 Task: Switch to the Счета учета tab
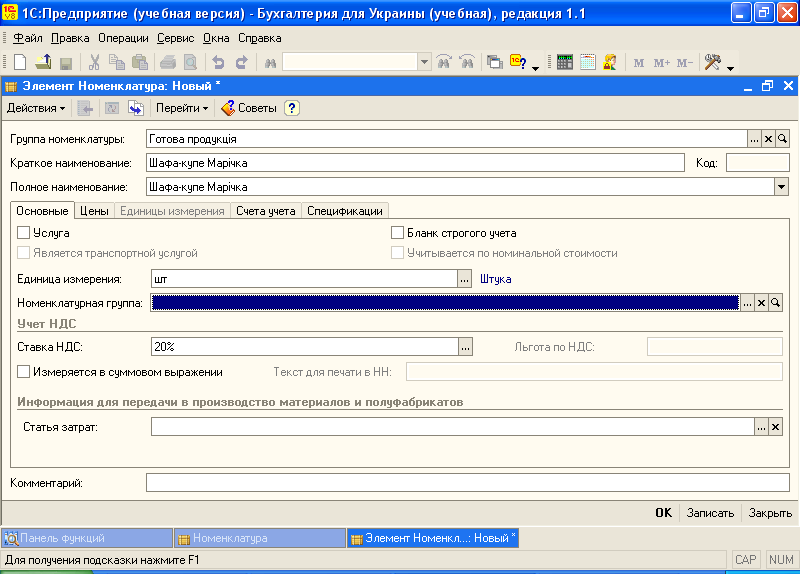click(266, 211)
